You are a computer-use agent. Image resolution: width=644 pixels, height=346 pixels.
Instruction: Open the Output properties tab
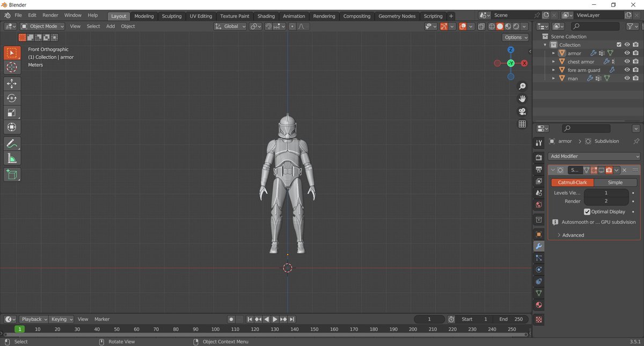coord(539,169)
